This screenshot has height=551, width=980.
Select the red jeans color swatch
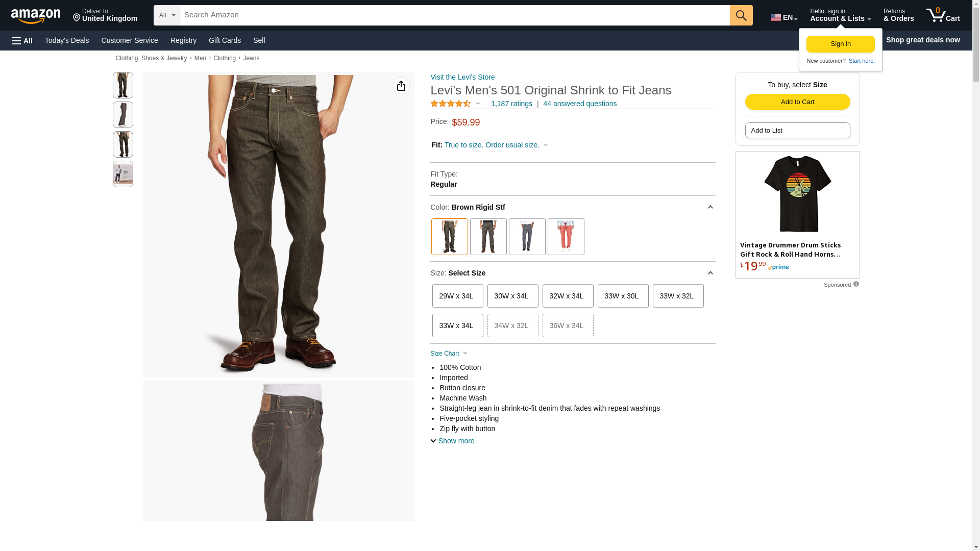[x=566, y=237]
